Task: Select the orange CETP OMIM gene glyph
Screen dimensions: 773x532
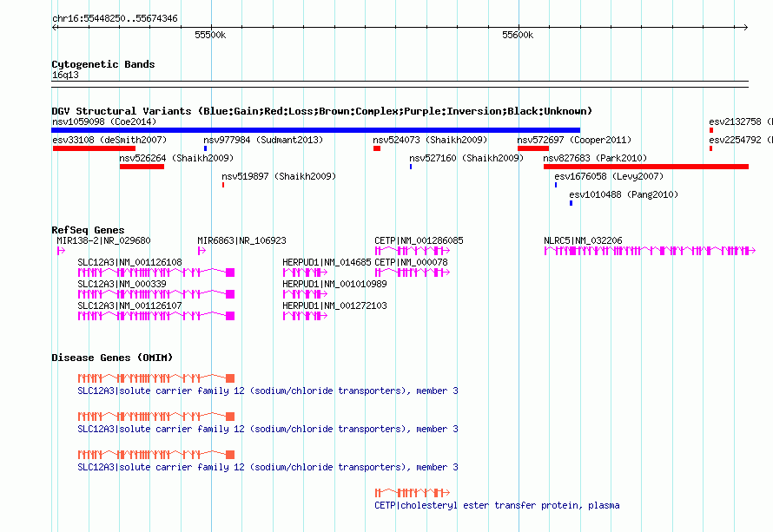Action: coord(413,493)
